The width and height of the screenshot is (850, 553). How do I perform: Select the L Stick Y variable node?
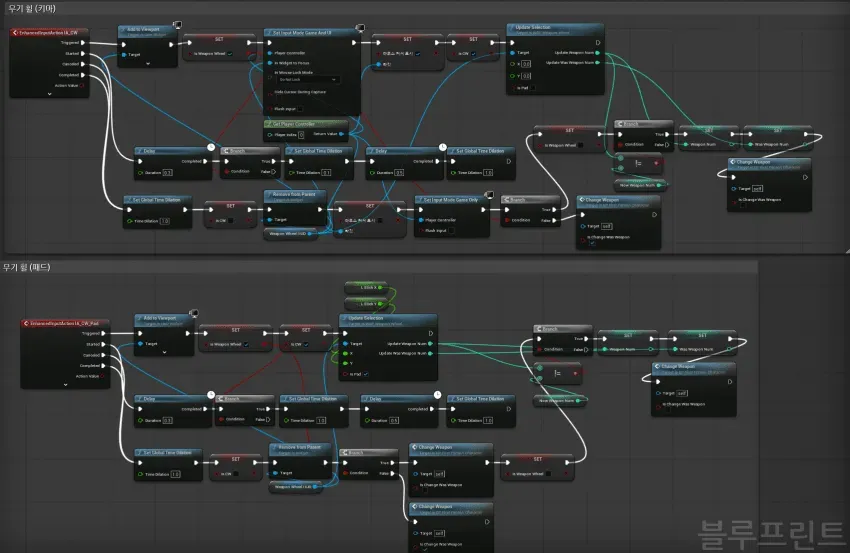[x=365, y=304]
